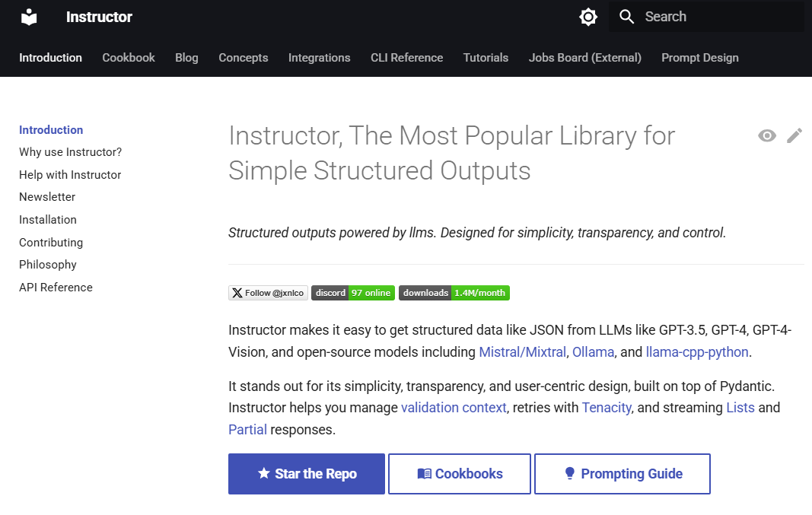Click the search magnifier icon
This screenshot has width=812, height=515.
[626, 17]
